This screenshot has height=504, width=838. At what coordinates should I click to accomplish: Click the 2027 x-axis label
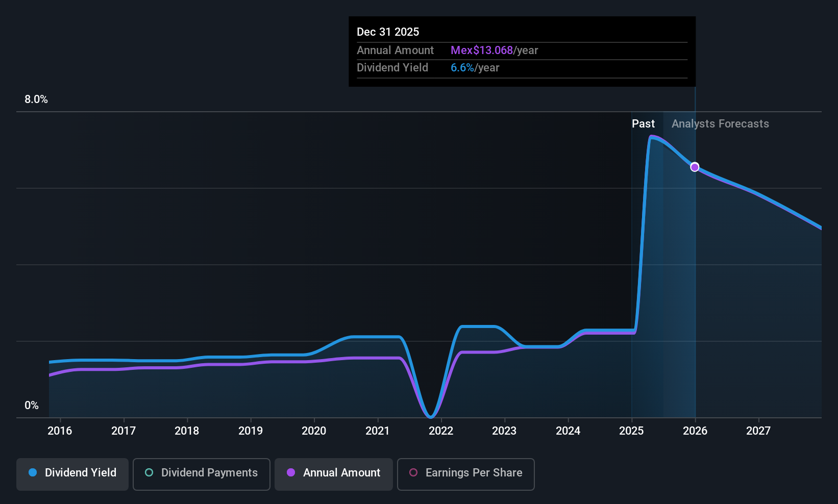758,431
